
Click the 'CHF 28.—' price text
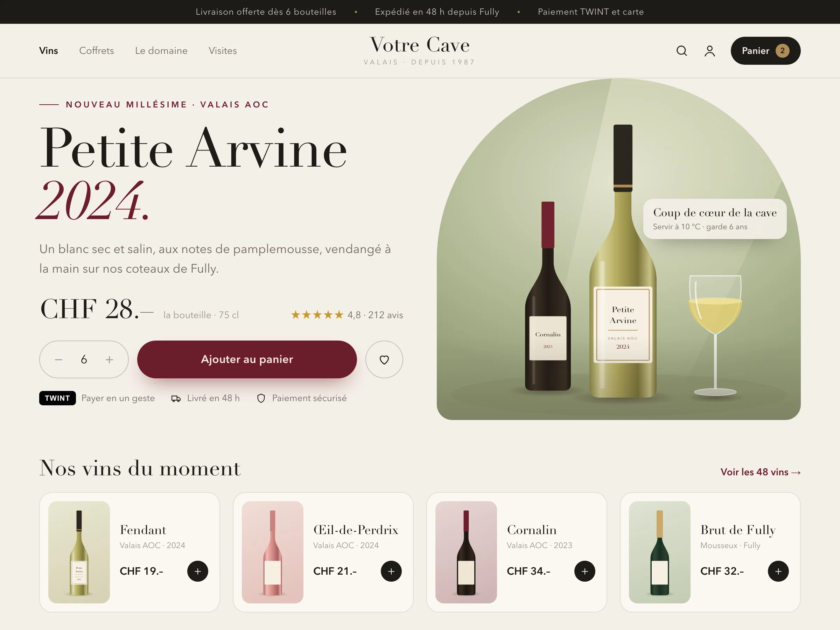(97, 309)
